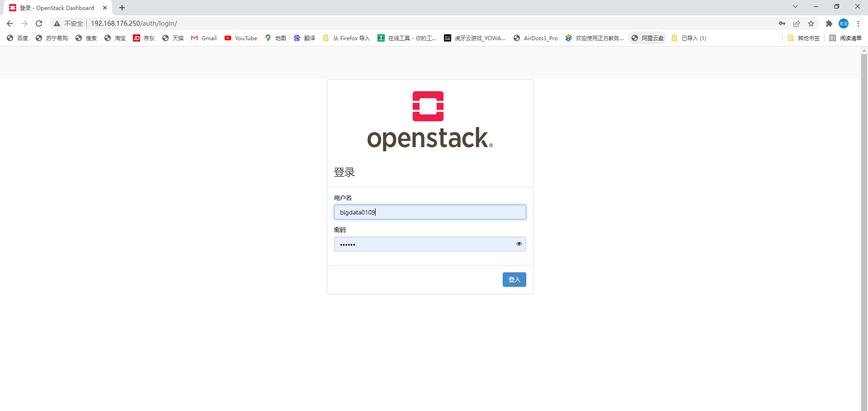868x411 pixels.
Task: Click the browser back arrow
Action: [x=10, y=23]
